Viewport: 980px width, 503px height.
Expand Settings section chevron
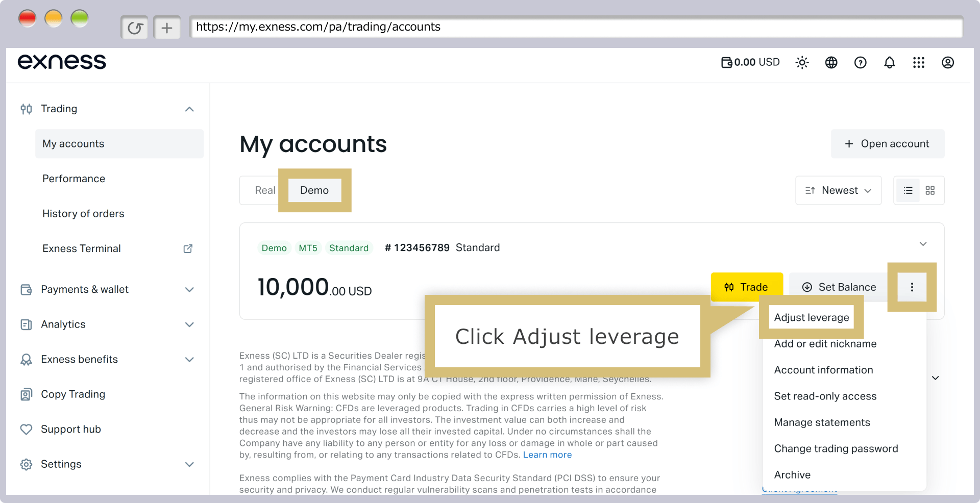point(189,464)
